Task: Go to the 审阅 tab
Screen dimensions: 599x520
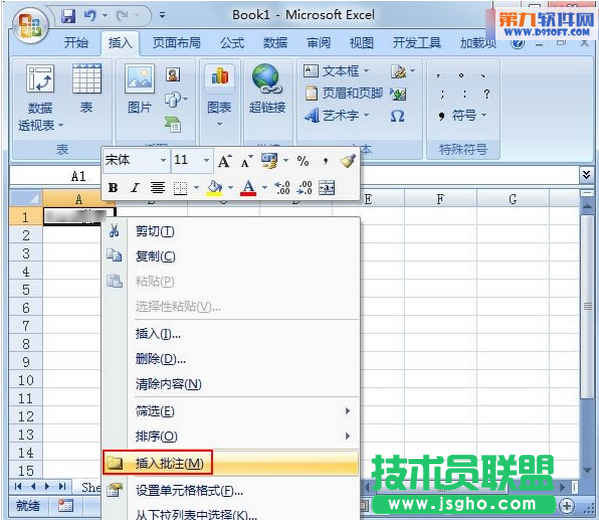Action: [x=319, y=42]
